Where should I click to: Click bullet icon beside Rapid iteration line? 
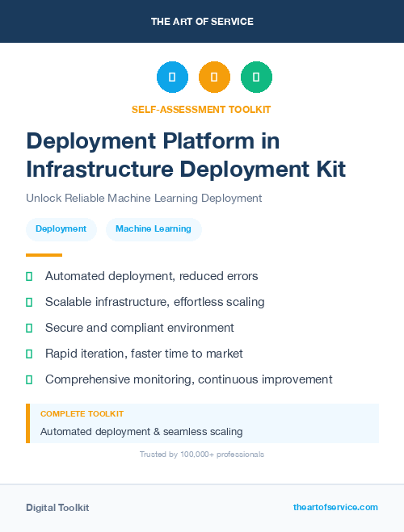click(29, 354)
